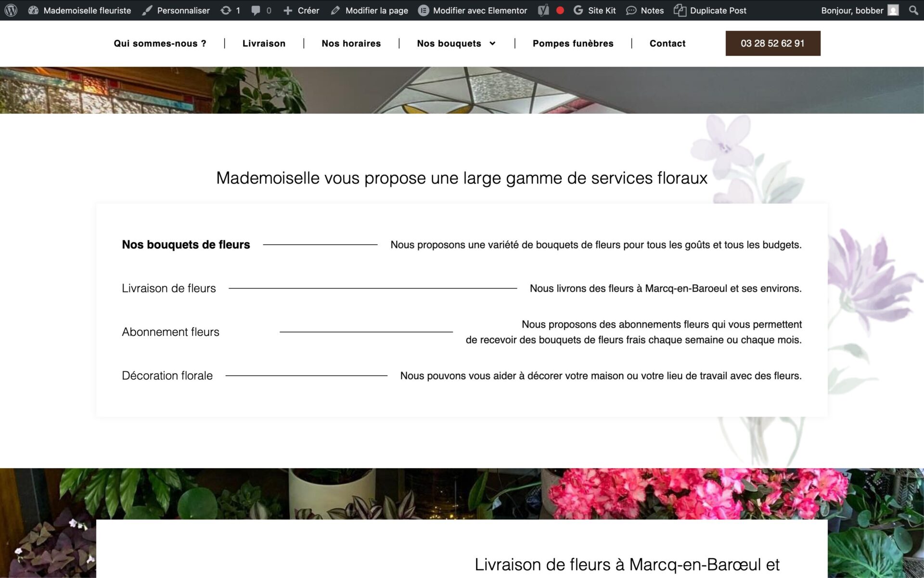Viewport: 924px width, 578px height.
Task: Open the updates indicator showing 1
Action: tap(230, 10)
